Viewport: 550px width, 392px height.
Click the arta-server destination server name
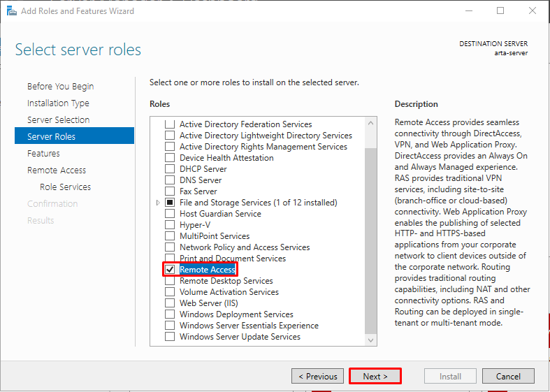511,53
